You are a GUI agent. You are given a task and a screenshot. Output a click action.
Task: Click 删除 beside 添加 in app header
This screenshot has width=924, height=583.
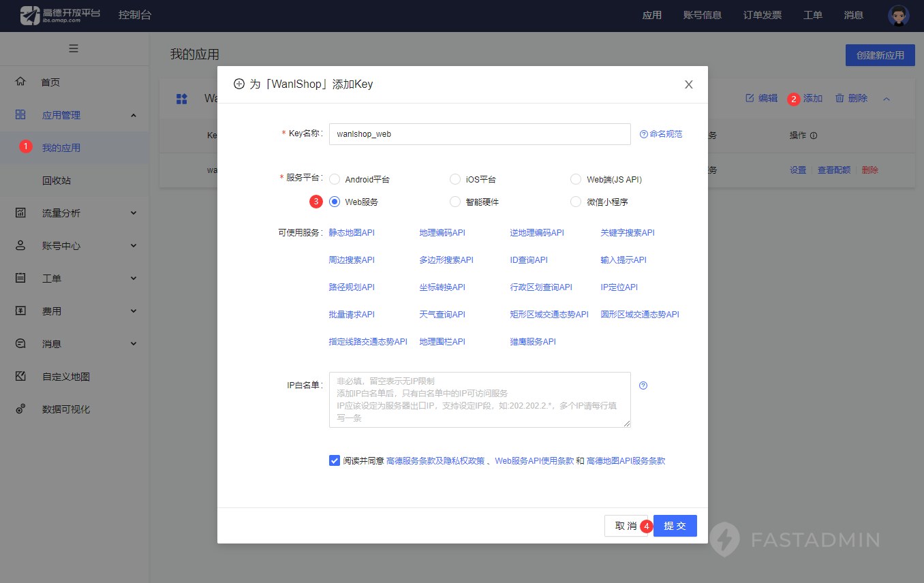point(852,99)
